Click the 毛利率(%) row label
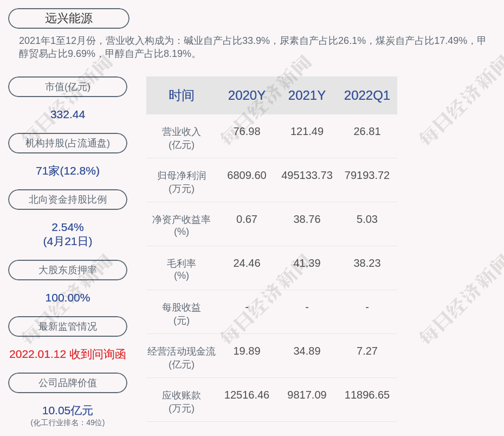 coord(182,270)
